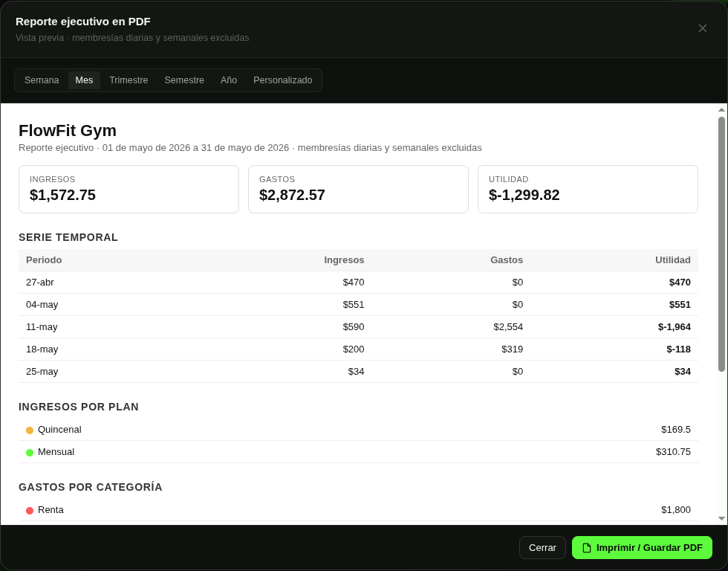Click the Gastos column header
Image resolution: width=728 pixels, height=571 pixels.
(x=507, y=260)
